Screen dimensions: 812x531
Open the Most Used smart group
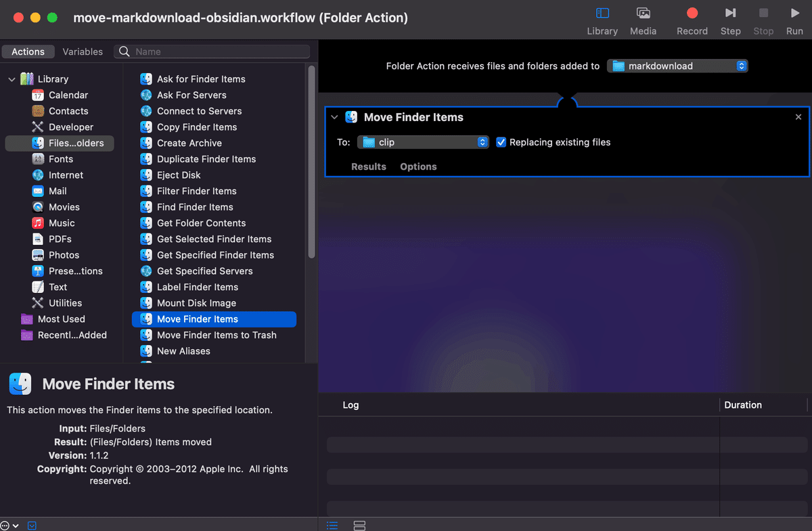tap(61, 319)
